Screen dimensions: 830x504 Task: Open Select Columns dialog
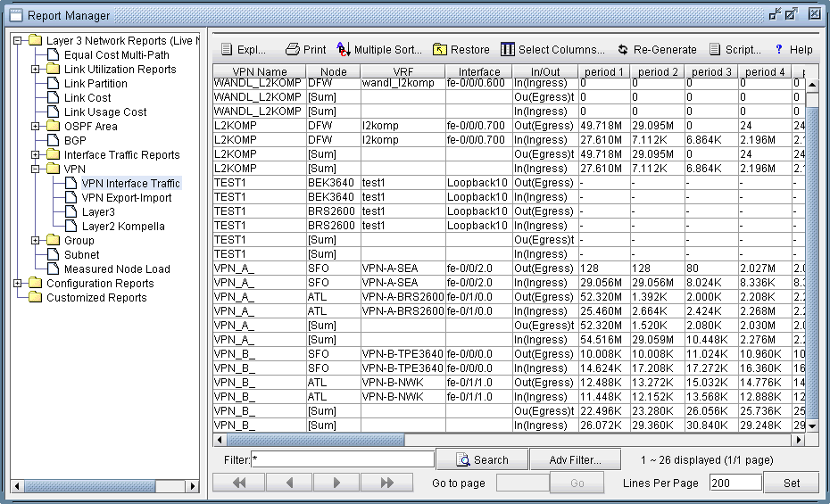[x=507, y=50]
